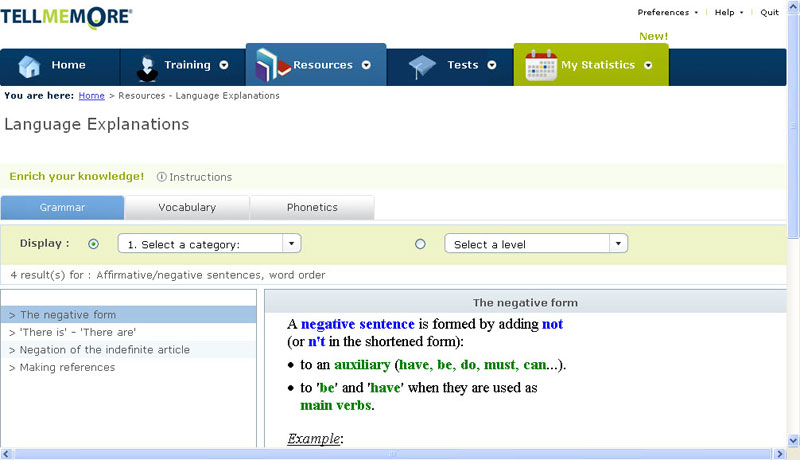800x460 pixels.
Task: Click the horizontal scrollbar right arrow
Action: (x=779, y=454)
